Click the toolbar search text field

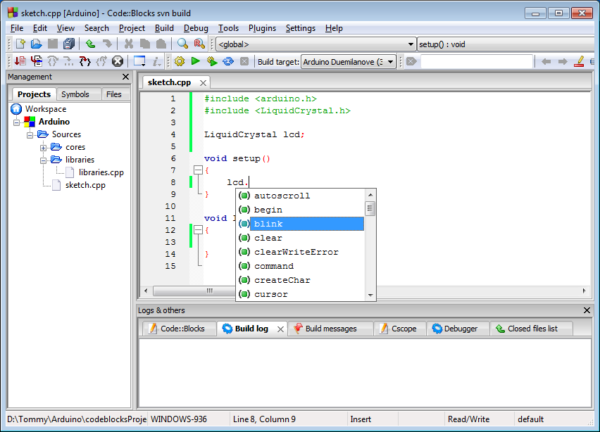[x=477, y=62]
